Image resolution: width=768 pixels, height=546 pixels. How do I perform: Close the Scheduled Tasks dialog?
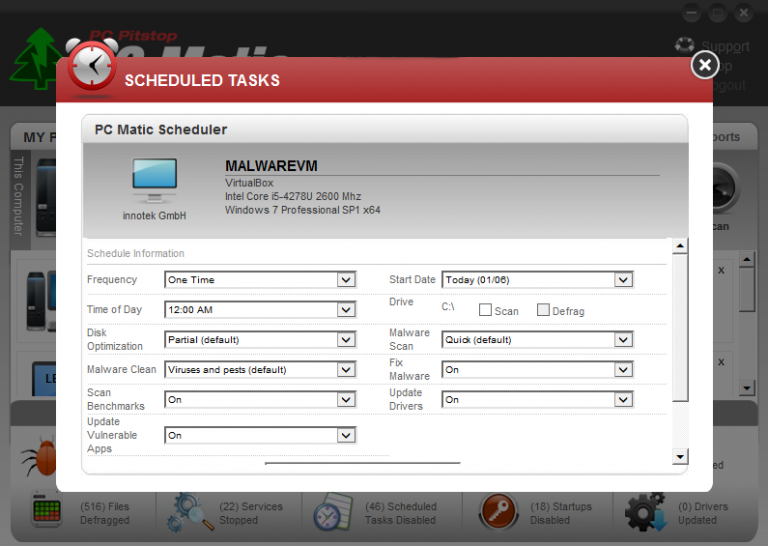705,65
